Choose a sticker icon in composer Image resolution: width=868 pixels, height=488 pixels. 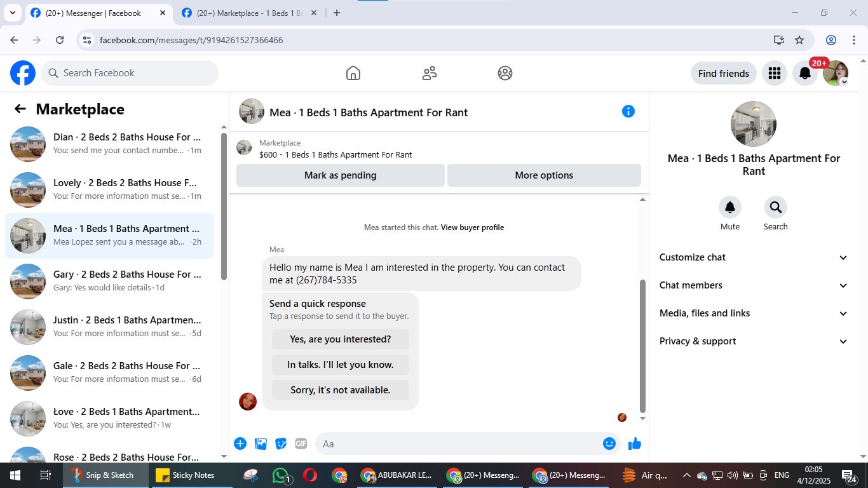click(x=281, y=444)
